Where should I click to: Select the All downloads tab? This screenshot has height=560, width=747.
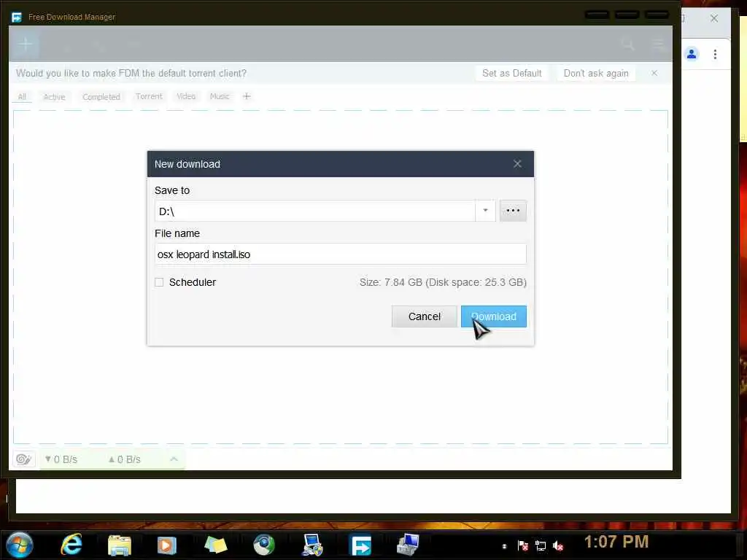[22, 97]
